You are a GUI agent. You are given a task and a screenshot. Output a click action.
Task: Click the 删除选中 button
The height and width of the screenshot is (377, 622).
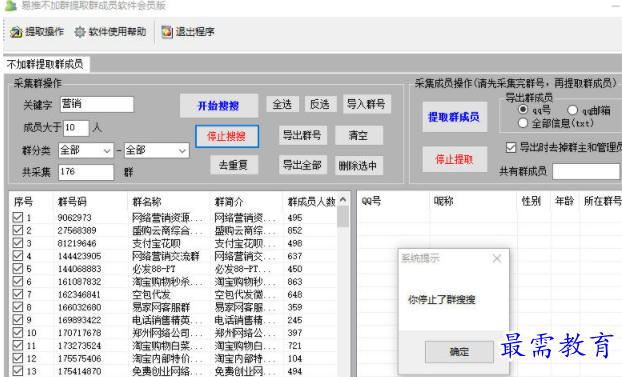pos(359,165)
